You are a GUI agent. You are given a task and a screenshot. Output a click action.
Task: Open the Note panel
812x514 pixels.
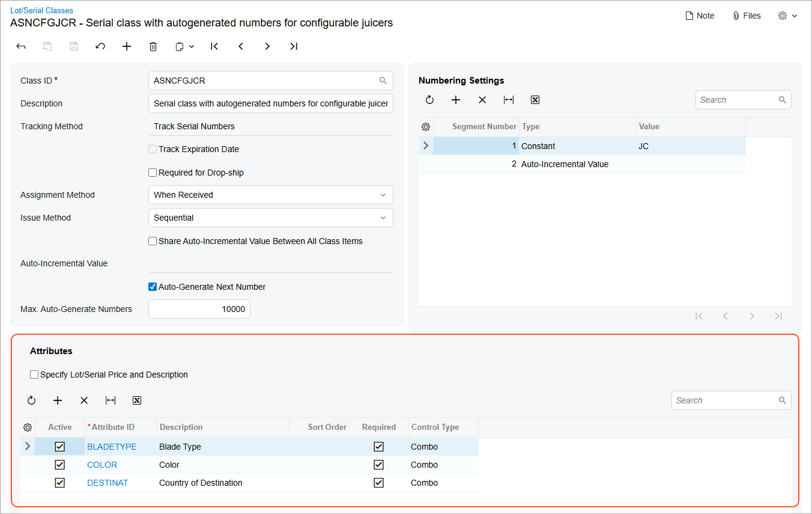pyautogui.click(x=700, y=16)
